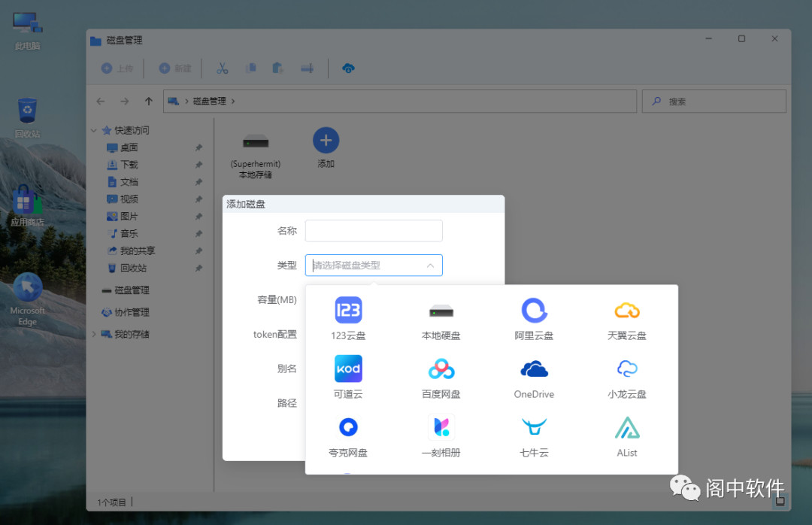This screenshot has height=525, width=812.
Task: Select the OneDrive option
Action: [534, 378]
